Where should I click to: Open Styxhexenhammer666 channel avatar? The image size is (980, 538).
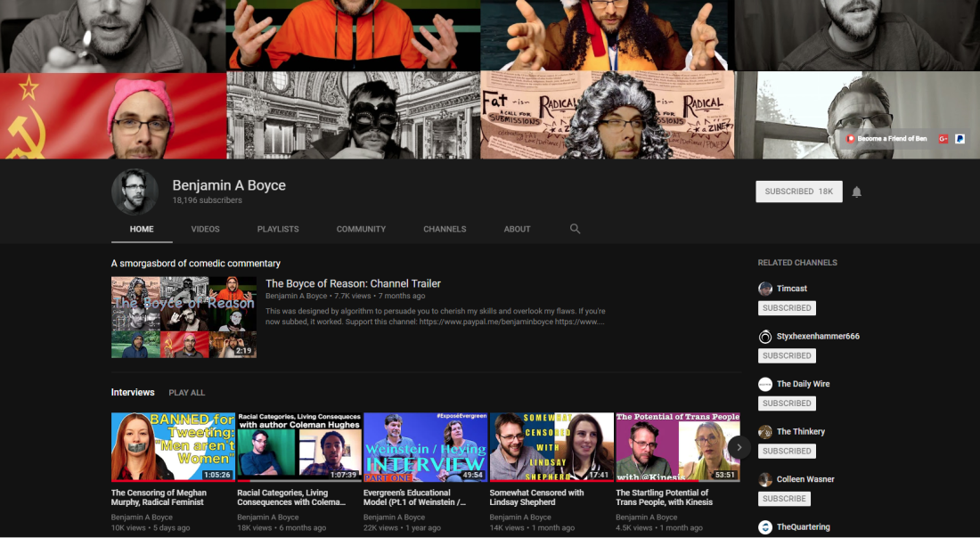[764, 337]
